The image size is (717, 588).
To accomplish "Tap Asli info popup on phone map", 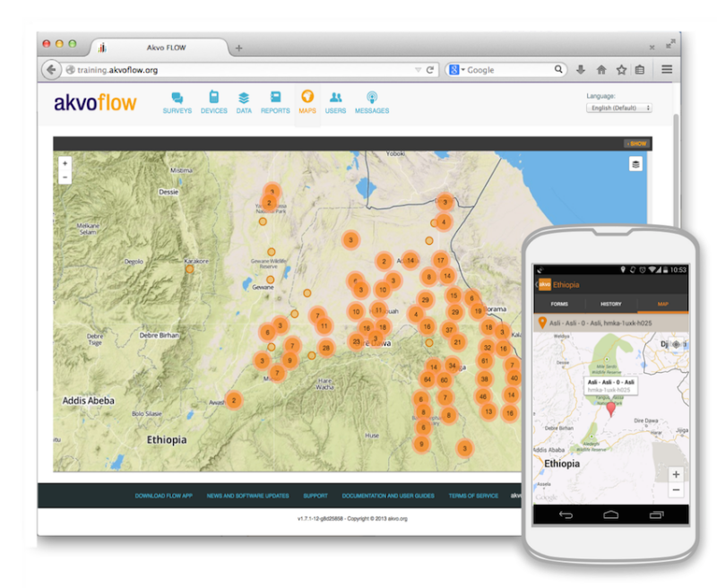I will click(x=611, y=385).
